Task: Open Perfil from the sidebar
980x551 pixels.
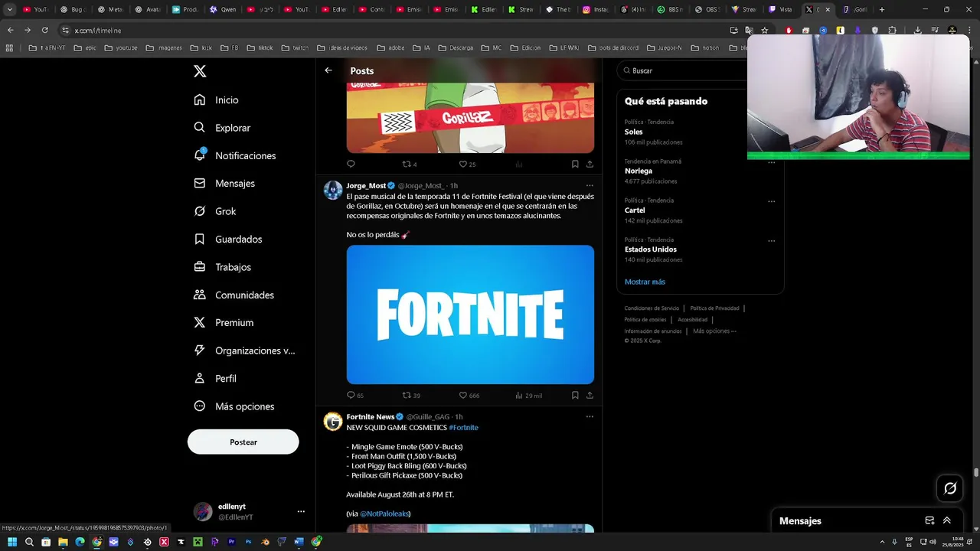Action: tap(215, 379)
